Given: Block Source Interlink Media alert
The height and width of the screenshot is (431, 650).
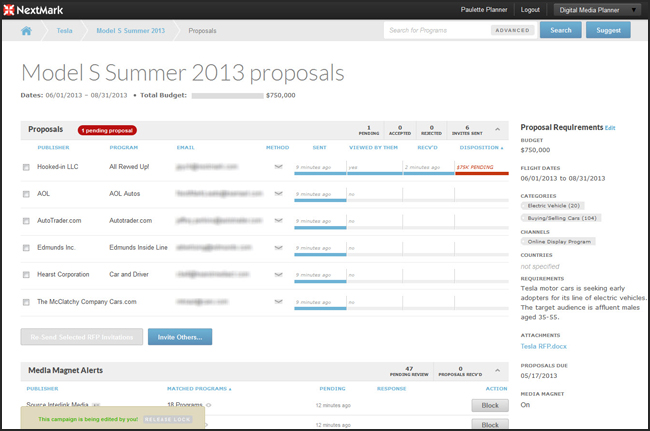Looking at the screenshot, I should pyautogui.click(x=490, y=405).
